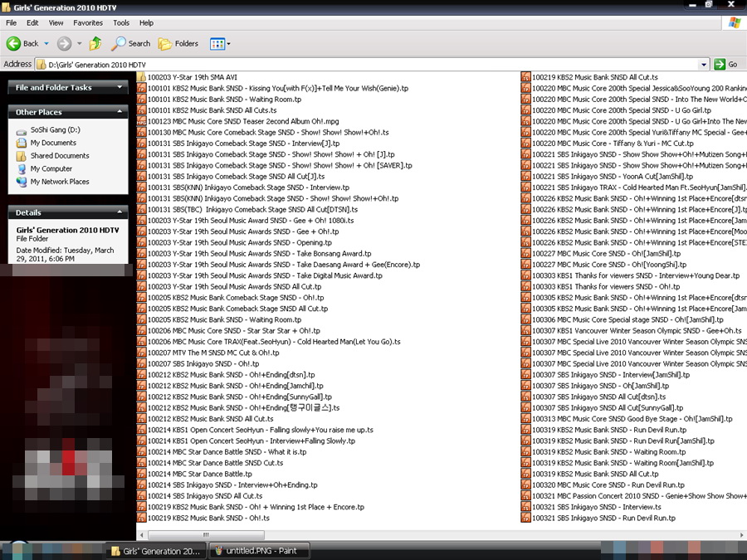The width and height of the screenshot is (747, 560).
Task: Open the Help menu
Action: [146, 23]
